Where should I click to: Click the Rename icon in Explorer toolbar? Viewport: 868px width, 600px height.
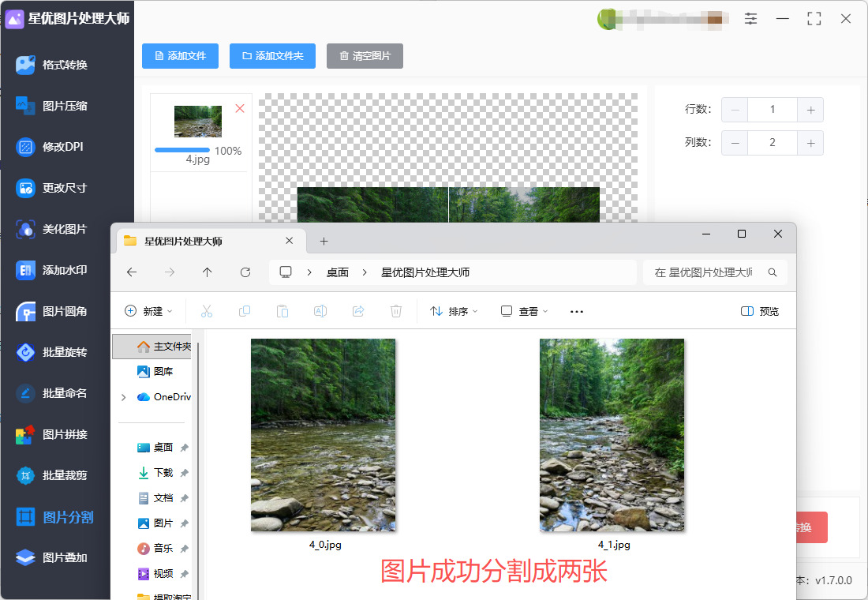coord(320,311)
